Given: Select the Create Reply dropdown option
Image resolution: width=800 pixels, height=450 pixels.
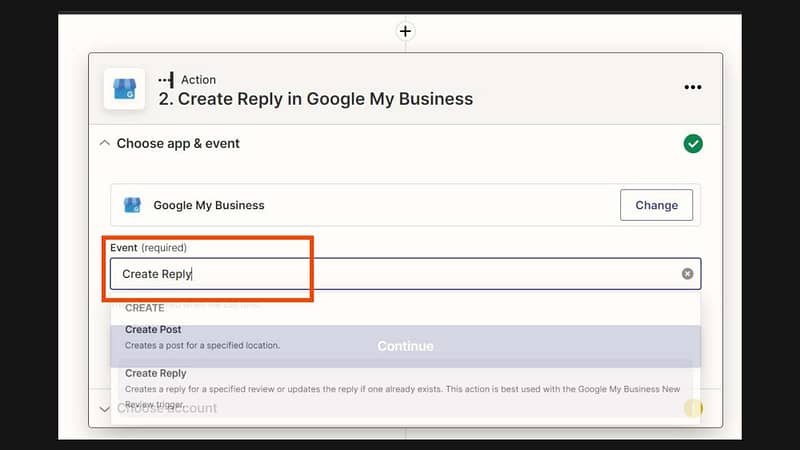Looking at the screenshot, I should pyautogui.click(x=405, y=389).
